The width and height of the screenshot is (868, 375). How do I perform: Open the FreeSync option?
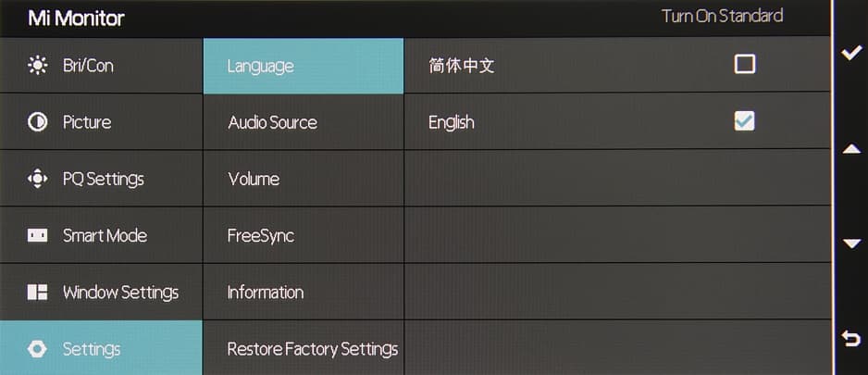pos(260,235)
